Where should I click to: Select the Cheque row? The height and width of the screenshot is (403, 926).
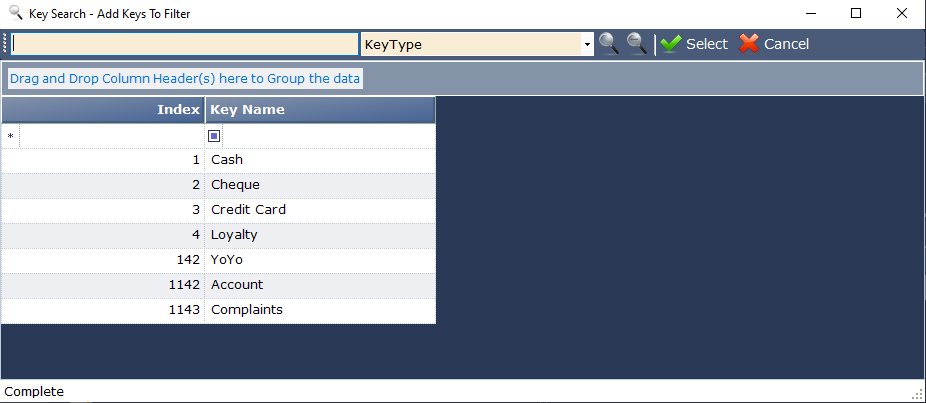point(219,185)
